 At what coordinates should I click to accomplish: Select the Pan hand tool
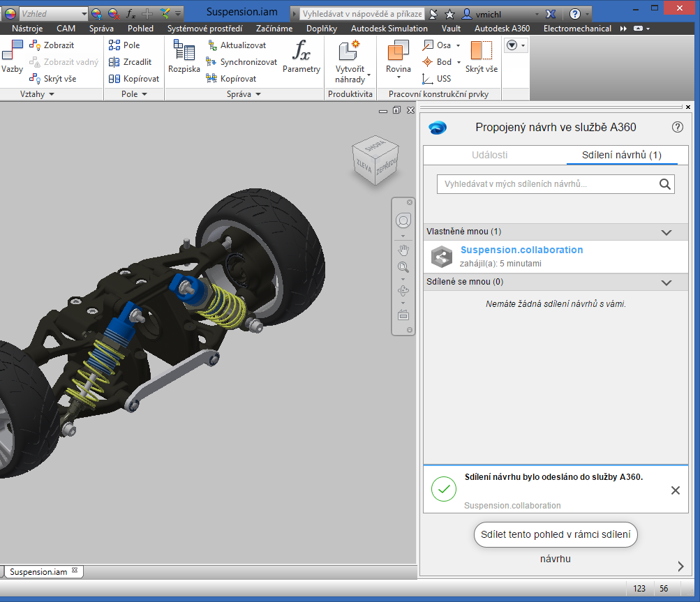coord(403,250)
